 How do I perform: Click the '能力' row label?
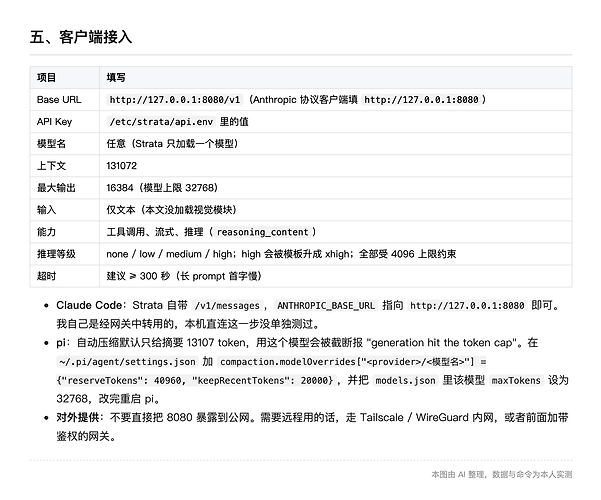(x=46, y=232)
